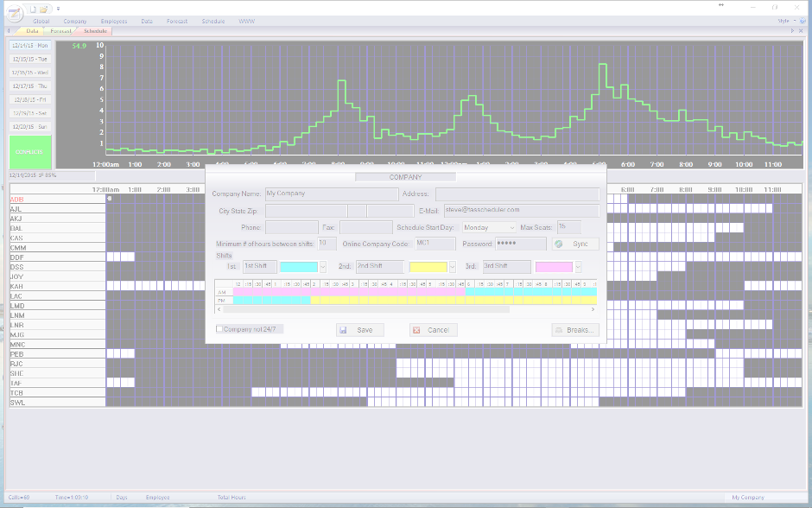Click the Cancel button in Company dialog
Screen dimensions: 812x508
coord(434,330)
